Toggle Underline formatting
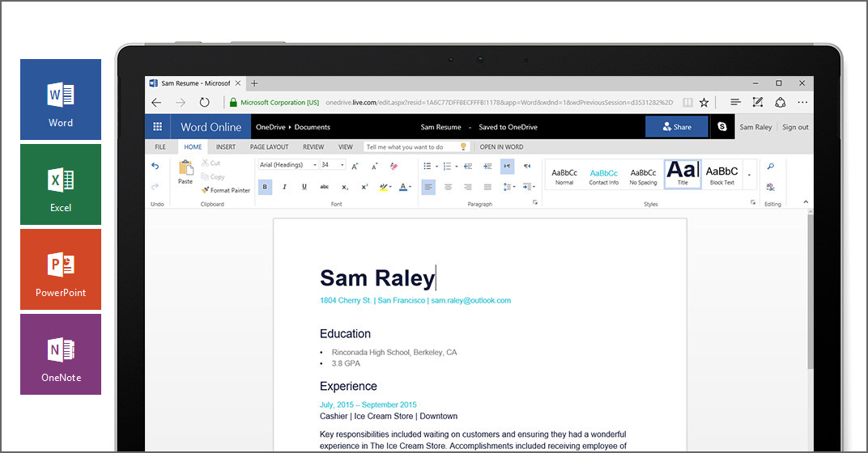Screen dimensions: 868x453 pyautogui.click(x=304, y=187)
